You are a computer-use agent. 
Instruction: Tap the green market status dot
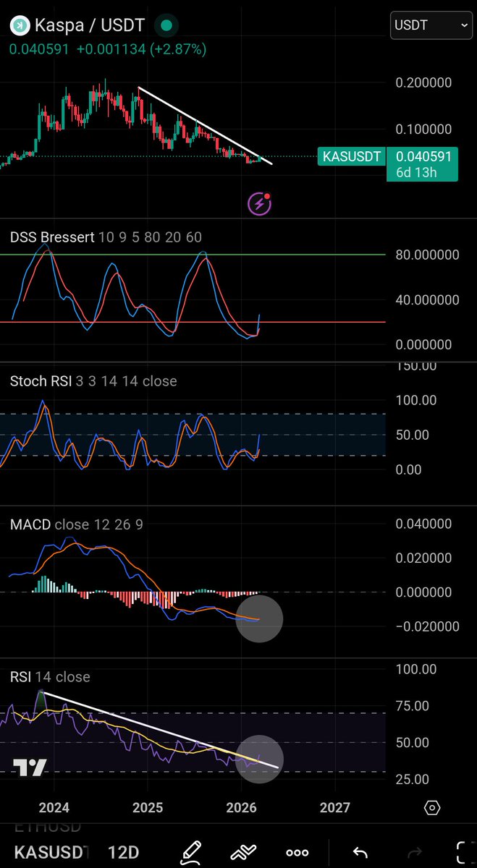coord(167,25)
